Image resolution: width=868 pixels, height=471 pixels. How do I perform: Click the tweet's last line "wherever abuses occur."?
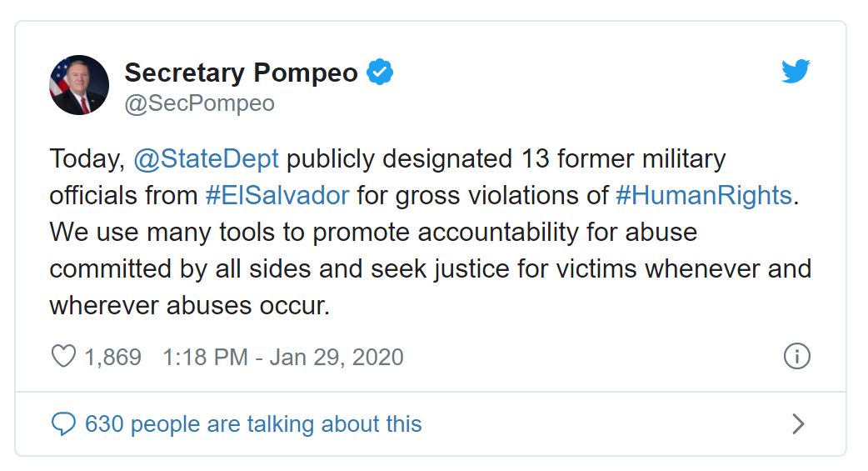(x=190, y=305)
